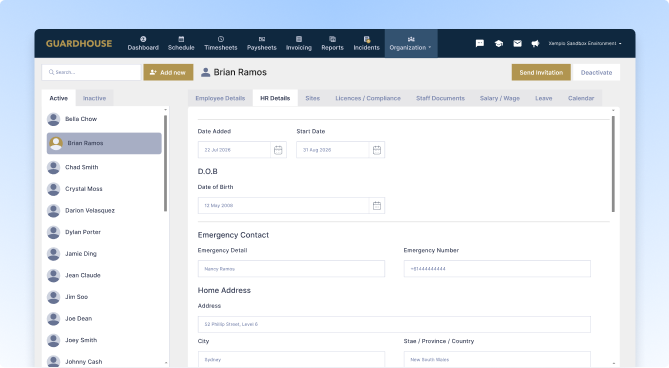Viewport: 669px width, 368px height.
Task: Open the megaphone announcements icon
Action: tap(535, 43)
